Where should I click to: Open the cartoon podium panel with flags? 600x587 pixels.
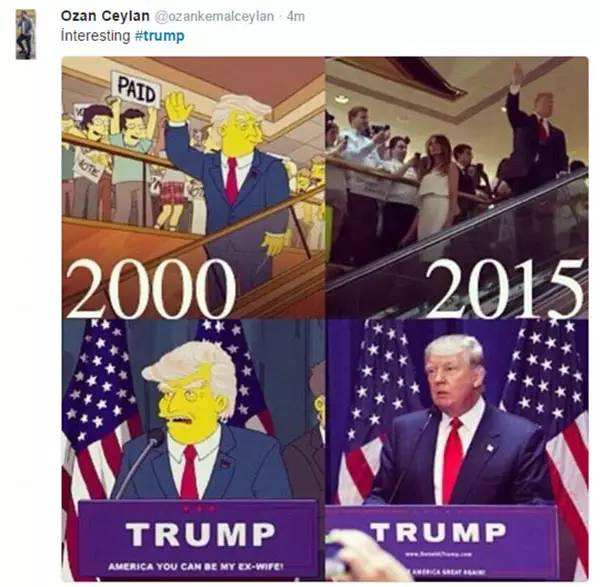[x=193, y=450]
